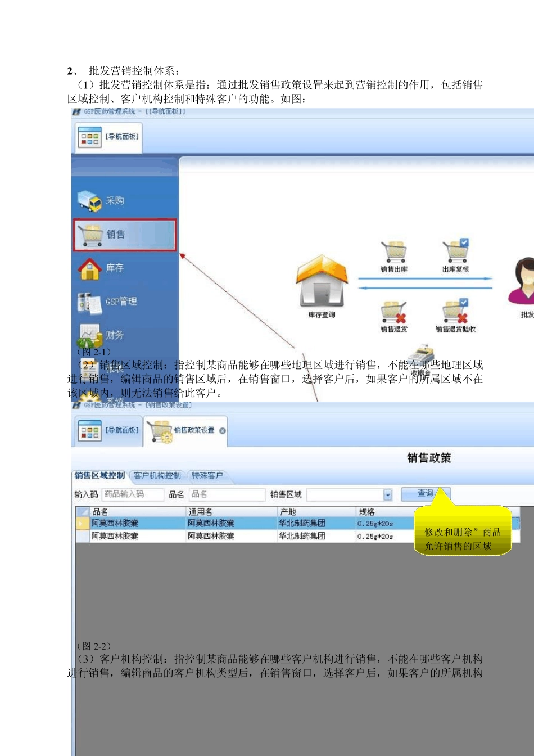Click the first row's 华北制药集团 cell
Viewport: 534px width, 756px height.
[x=317, y=524]
